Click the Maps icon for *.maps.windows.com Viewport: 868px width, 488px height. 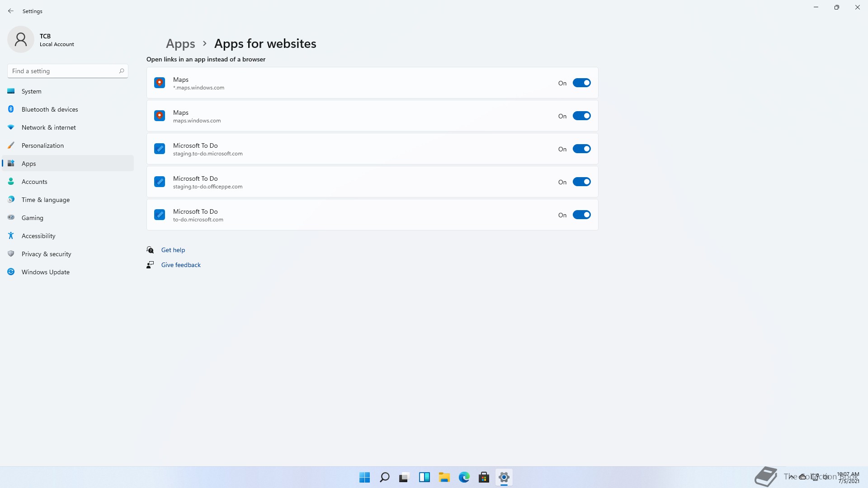pos(160,83)
